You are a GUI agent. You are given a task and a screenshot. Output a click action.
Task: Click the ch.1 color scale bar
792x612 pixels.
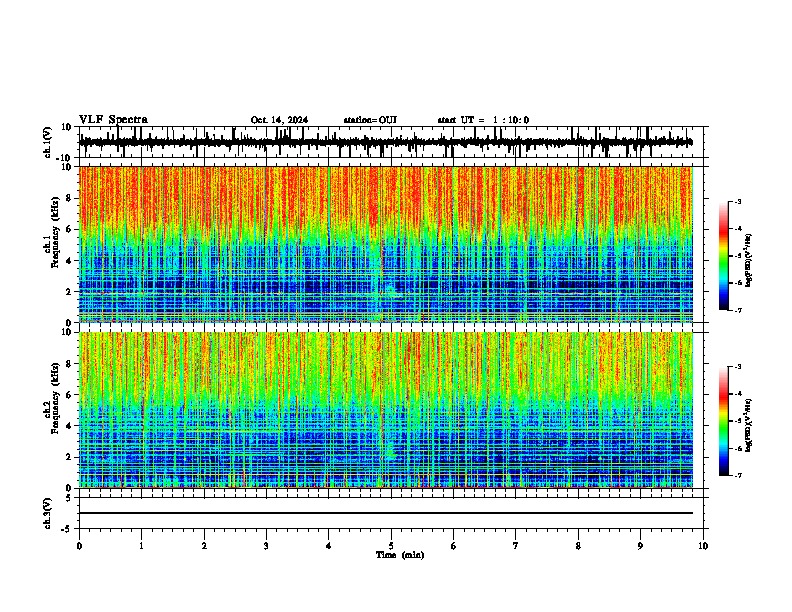pyautogui.click(x=724, y=256)
